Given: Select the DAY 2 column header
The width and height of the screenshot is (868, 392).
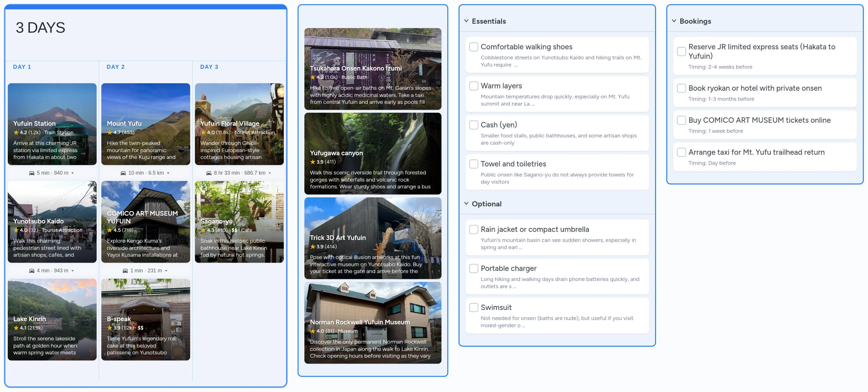Looking at the screenshot, I should pyautogui.click(x=115, y=67).
